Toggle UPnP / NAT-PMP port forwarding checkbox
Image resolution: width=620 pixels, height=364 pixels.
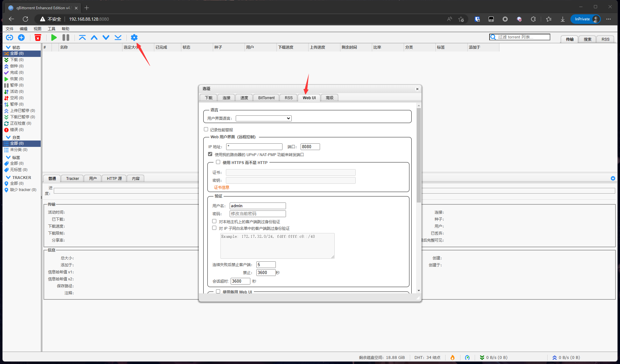[210, 154]
